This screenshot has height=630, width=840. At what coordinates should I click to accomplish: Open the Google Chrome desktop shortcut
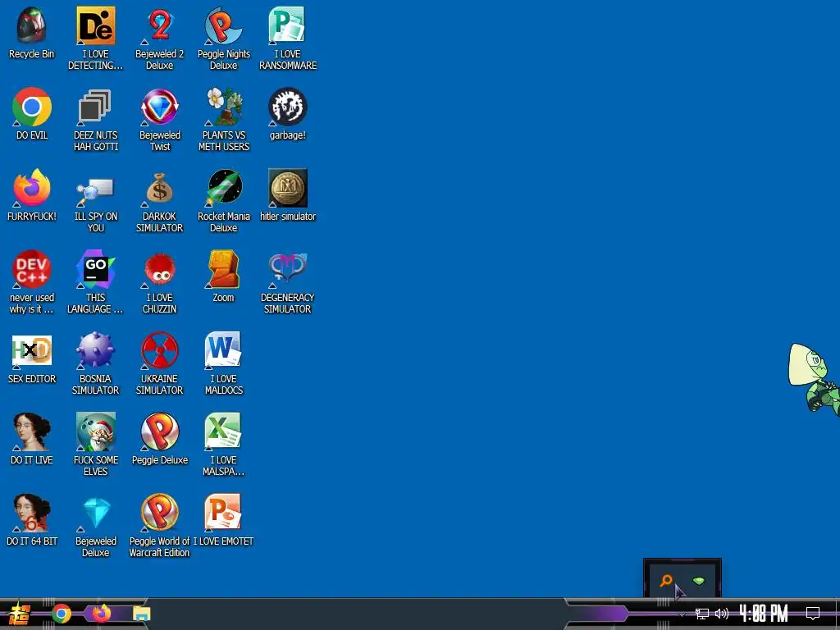(x=32, y=107)
